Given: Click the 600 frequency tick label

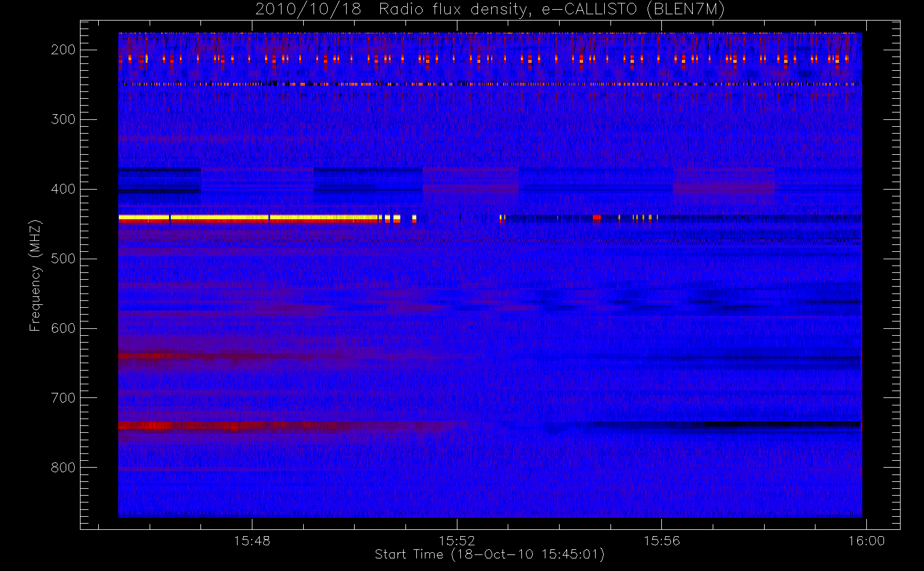Looking at the screenshot, I should [63, 328].
